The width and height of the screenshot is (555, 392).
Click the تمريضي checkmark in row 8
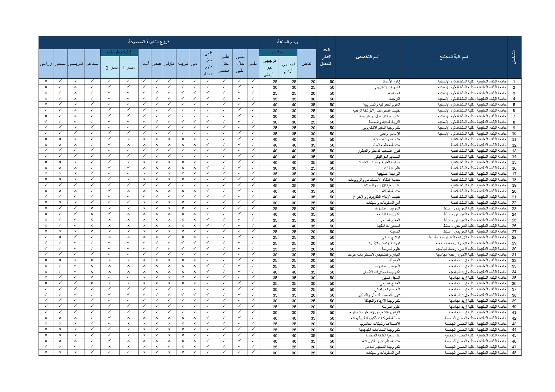point(75,122)
